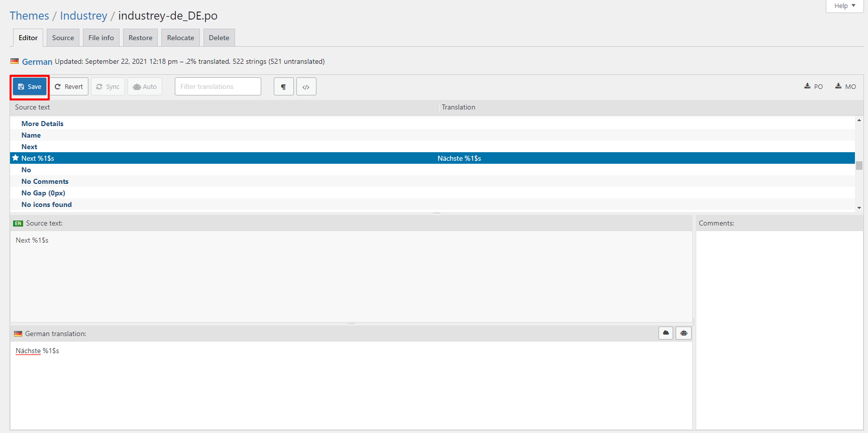Image resolution: width=868 pixels, height=433 pixels.
Task: Toggle invisible characters with the pilcrow icon
Action: point(283,87)
